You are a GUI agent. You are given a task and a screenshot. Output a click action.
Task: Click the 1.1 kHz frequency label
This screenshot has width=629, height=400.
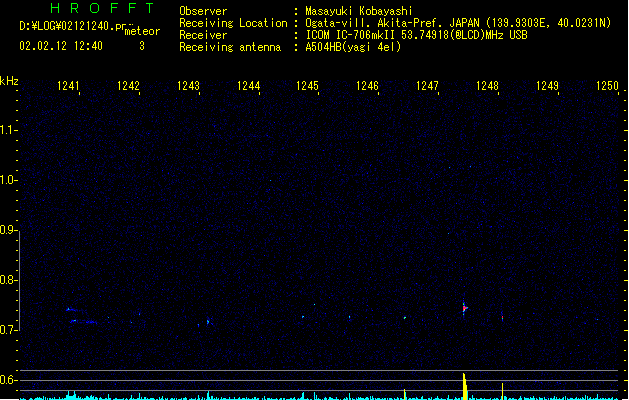(8, 130)
